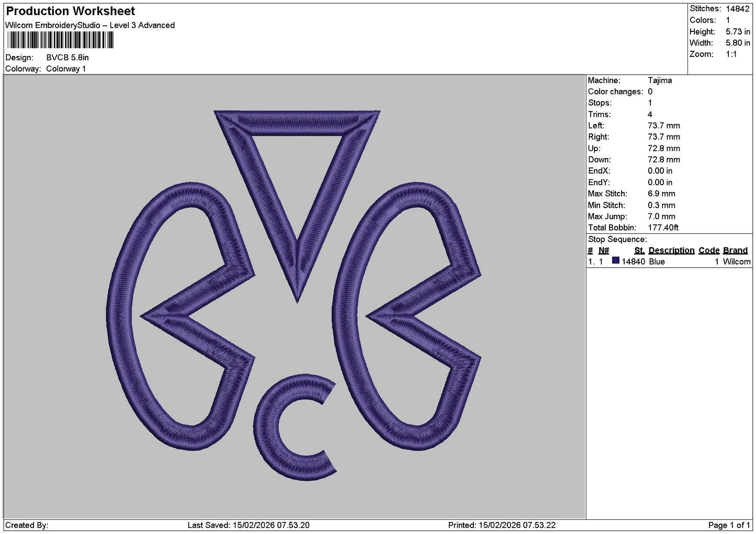Click the "Brand" column header
The height and width of the screenshot is (534, 756).
pos(735,251)
